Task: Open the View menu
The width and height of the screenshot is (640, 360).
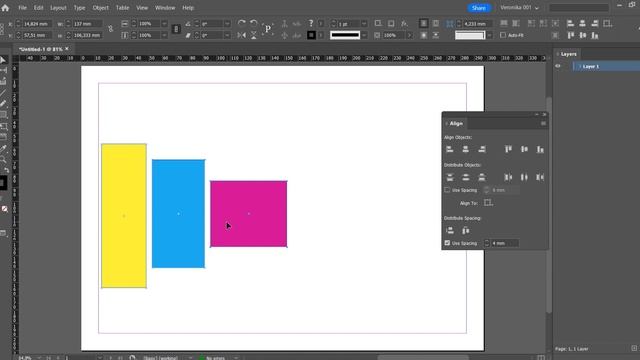Action: (142, 8)
